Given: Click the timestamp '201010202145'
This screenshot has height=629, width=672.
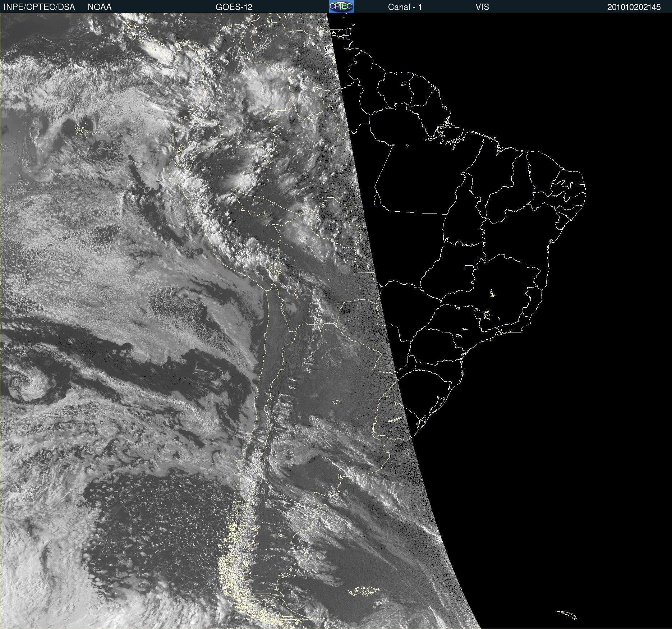Looking at the screenshot, I should pyautogui.click(x=634, y=7).
